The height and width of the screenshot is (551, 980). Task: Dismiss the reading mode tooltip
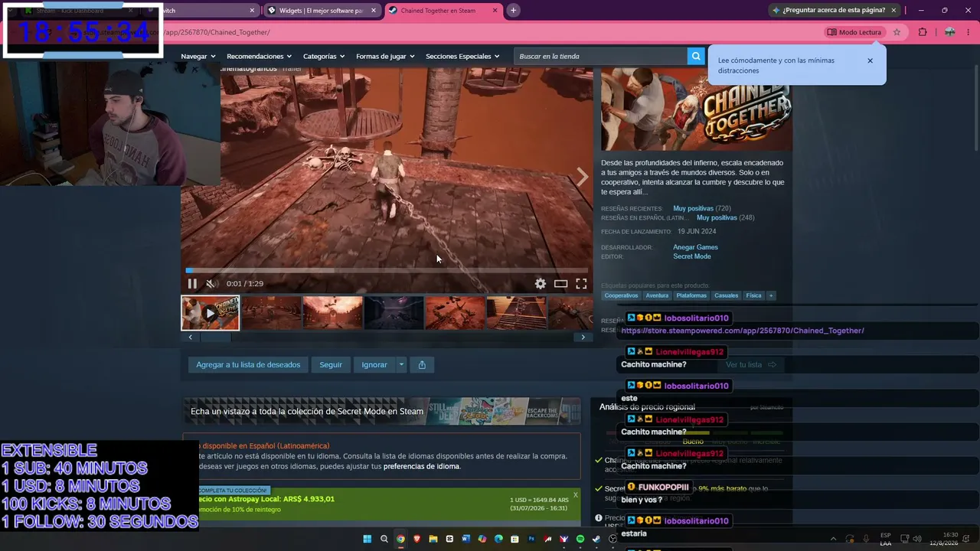coord(870,60)
